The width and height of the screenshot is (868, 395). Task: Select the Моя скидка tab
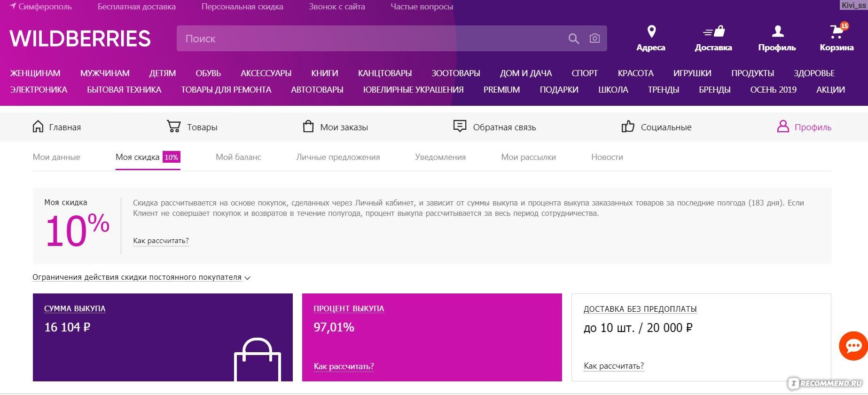coord(148,157)
